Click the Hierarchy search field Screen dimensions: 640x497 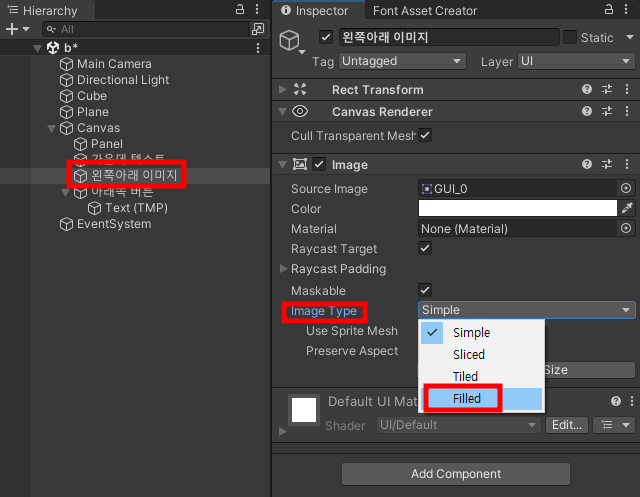click(146, 29)
